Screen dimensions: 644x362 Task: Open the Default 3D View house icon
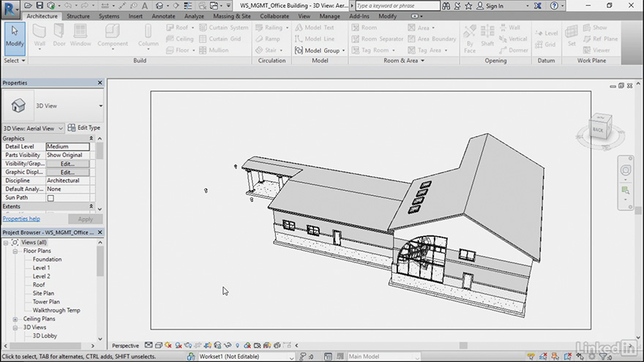[160, 6]
